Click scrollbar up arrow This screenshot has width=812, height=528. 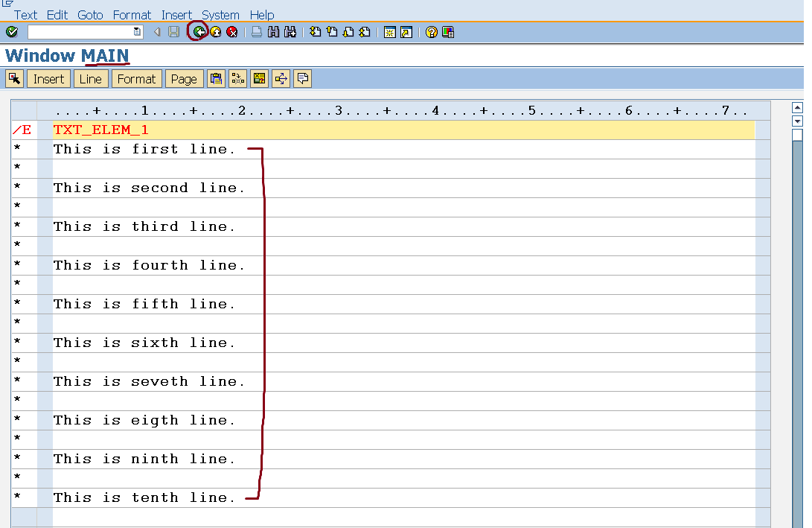pyautogui.click(x=798, y=108)
